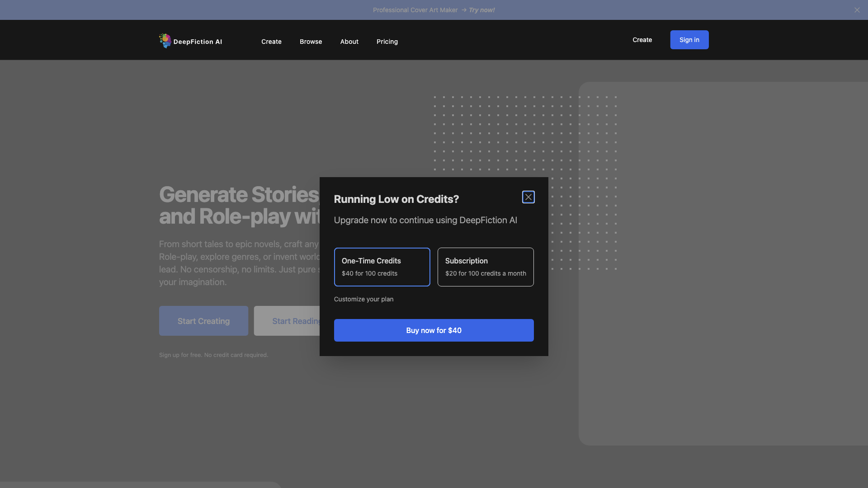Close the Running Low on Credits dialog
The width and height of the screenshot is (868, 488).
point(528,197)
